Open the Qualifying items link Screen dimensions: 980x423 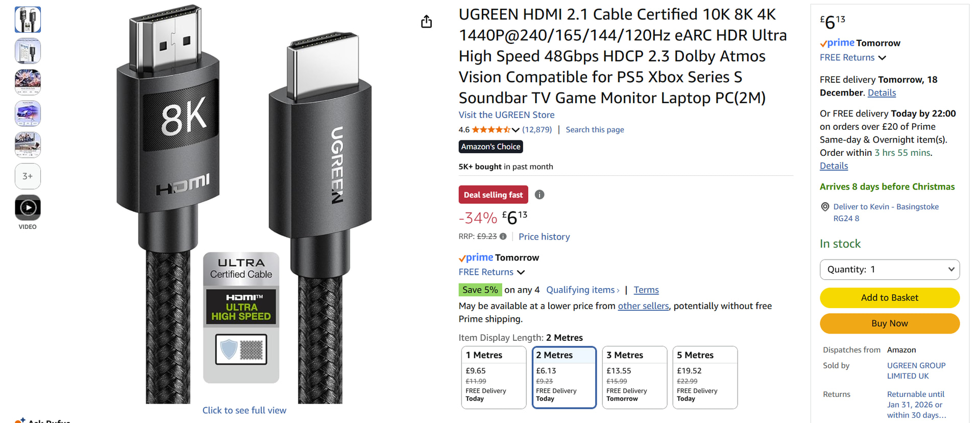tap(582, 290)
